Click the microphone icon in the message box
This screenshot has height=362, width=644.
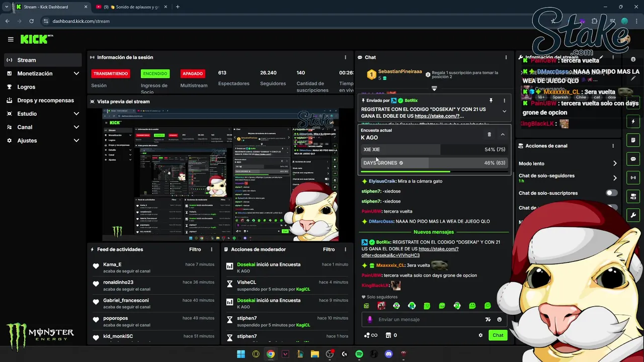coord(370,319)
